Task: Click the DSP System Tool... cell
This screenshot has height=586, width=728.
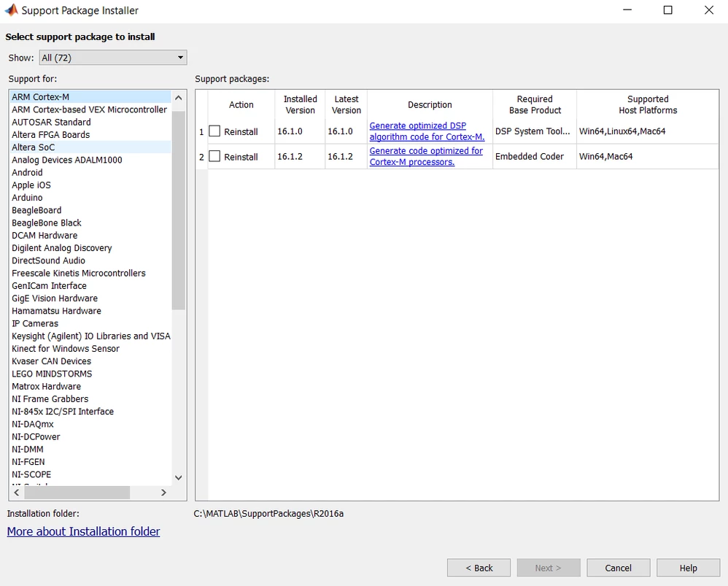Action: point(535,131)
